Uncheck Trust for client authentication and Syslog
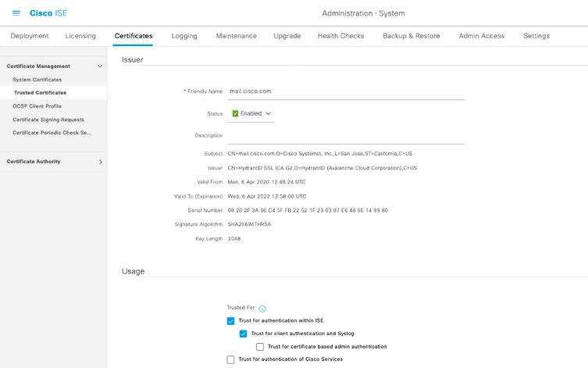Viewport: 588px width, 368px height. [243, 334]
